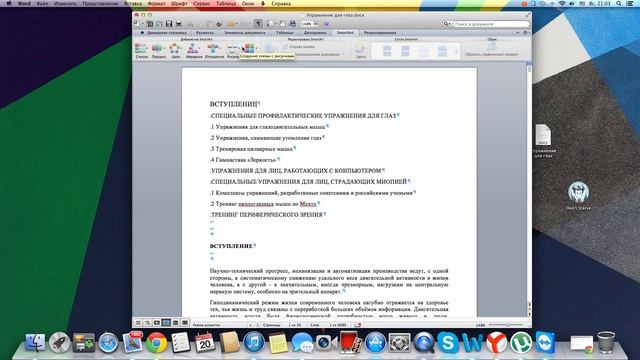
Task: Switch to the Элементы документа ribbon tab
Action: (x=244, y=33)
